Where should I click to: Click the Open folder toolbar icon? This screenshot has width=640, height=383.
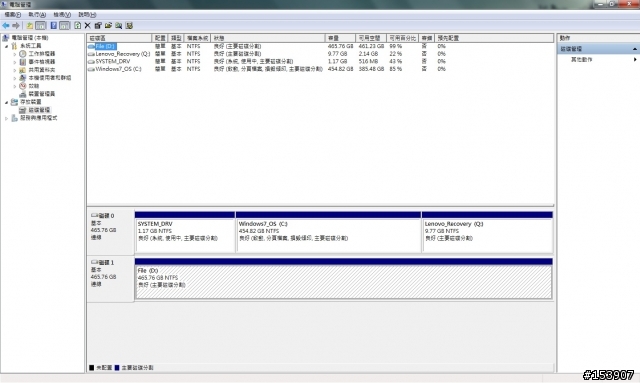click(x=108, y=26)
